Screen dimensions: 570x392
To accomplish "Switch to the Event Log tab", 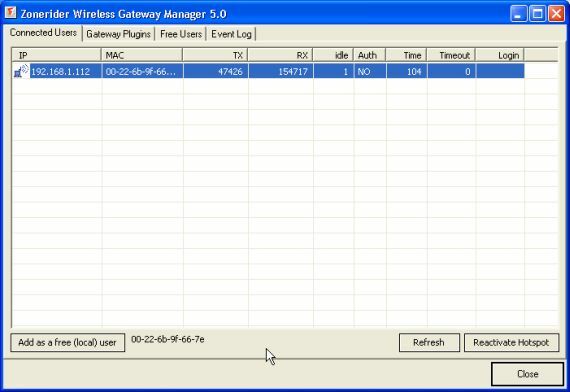I will 231,34.
